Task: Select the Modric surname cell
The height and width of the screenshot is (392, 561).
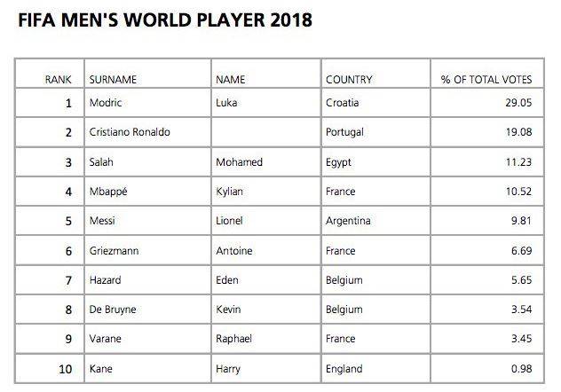Action: (107, 102)
